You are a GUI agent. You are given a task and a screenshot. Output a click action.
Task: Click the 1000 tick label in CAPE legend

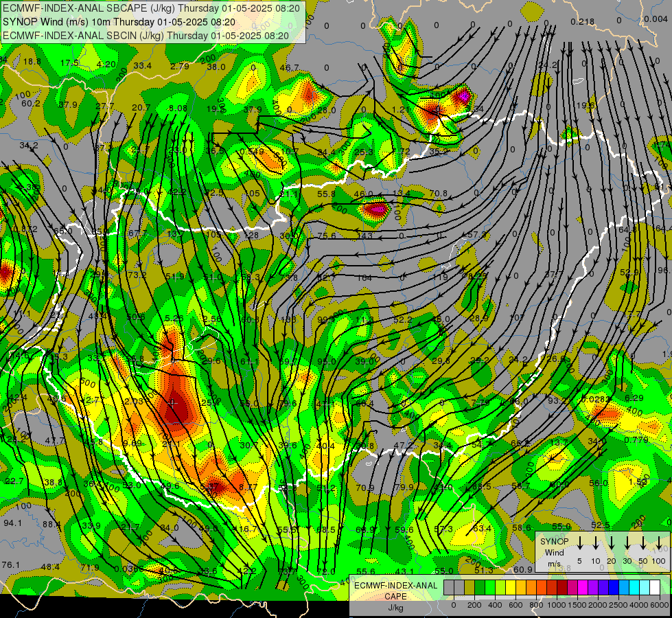pyautogui.click(x=557, y=605)
